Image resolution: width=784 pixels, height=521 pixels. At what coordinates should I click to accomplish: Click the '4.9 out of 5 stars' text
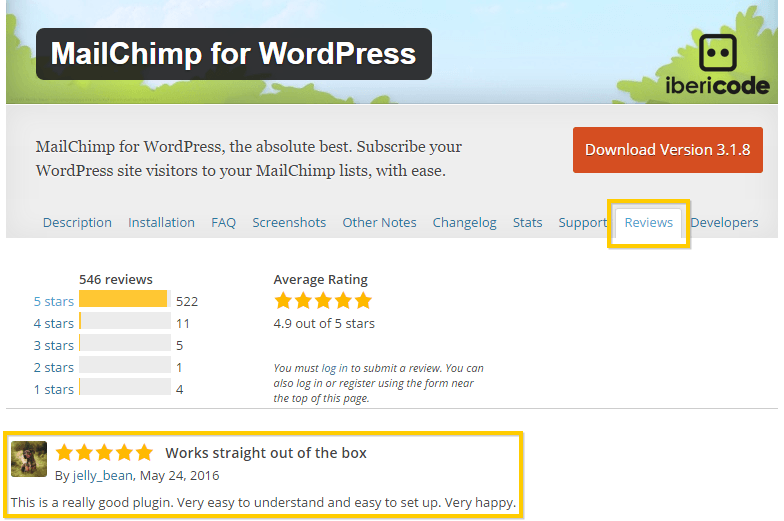point(324,324)
